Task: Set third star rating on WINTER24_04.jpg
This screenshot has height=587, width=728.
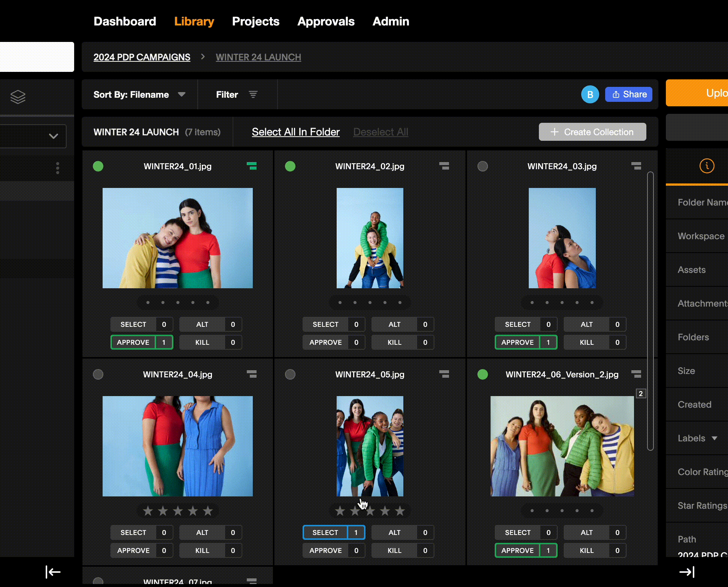Action: pyautogui.click(x=178, y=511)
